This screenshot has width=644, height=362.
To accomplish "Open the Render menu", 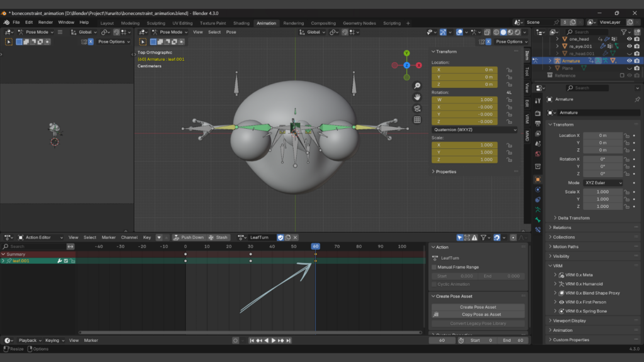I will coord(45,22).
